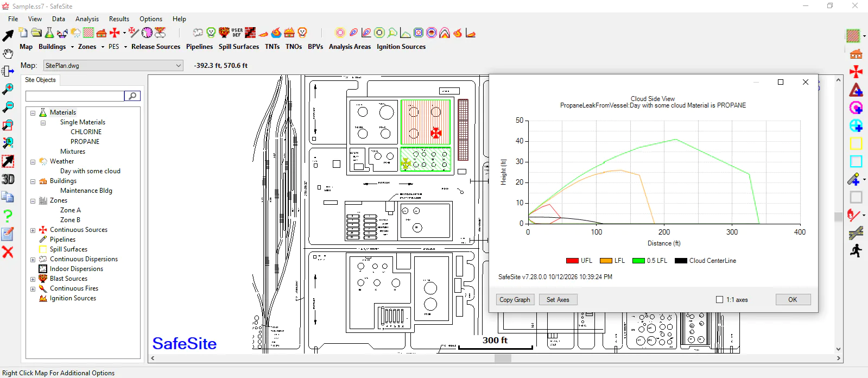Click the map horizontal scrollbar thumb

click(x=503, y=358)
